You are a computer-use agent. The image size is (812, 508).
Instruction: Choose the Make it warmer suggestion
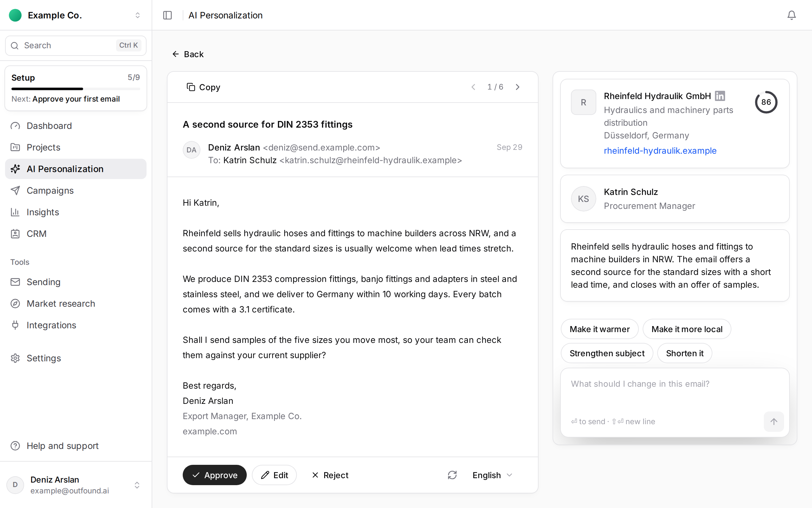point(599,329)
